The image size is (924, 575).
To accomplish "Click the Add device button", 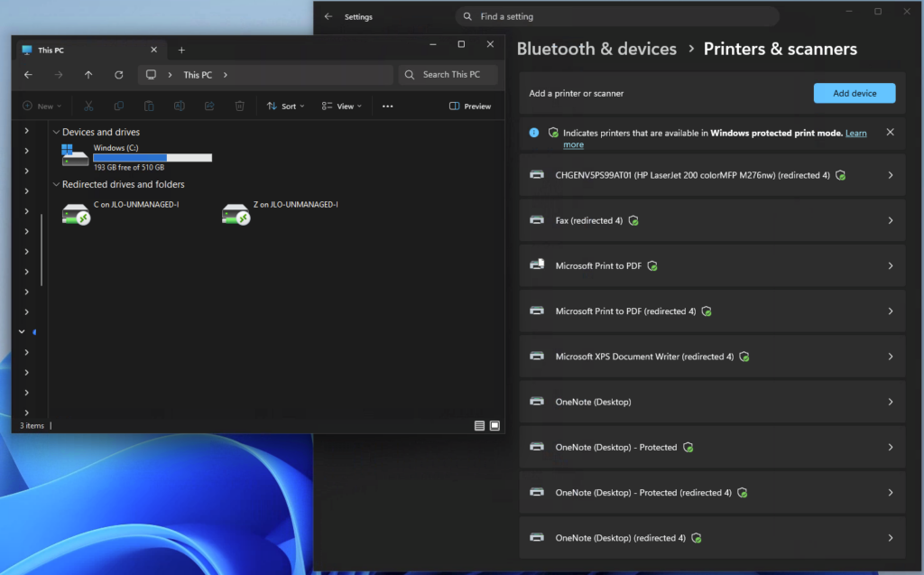I will click(855, 93).
